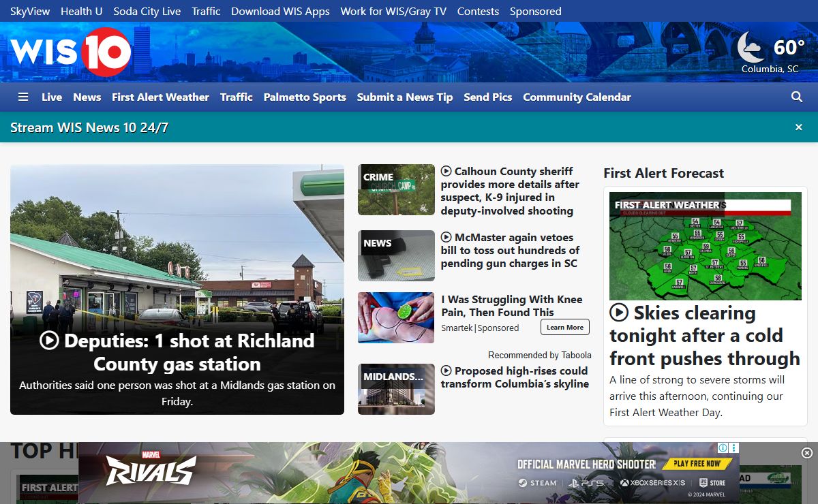Open the Knee Pain sponsored article
The width and height of the screenshot is (818, 504).
point(512,306)
